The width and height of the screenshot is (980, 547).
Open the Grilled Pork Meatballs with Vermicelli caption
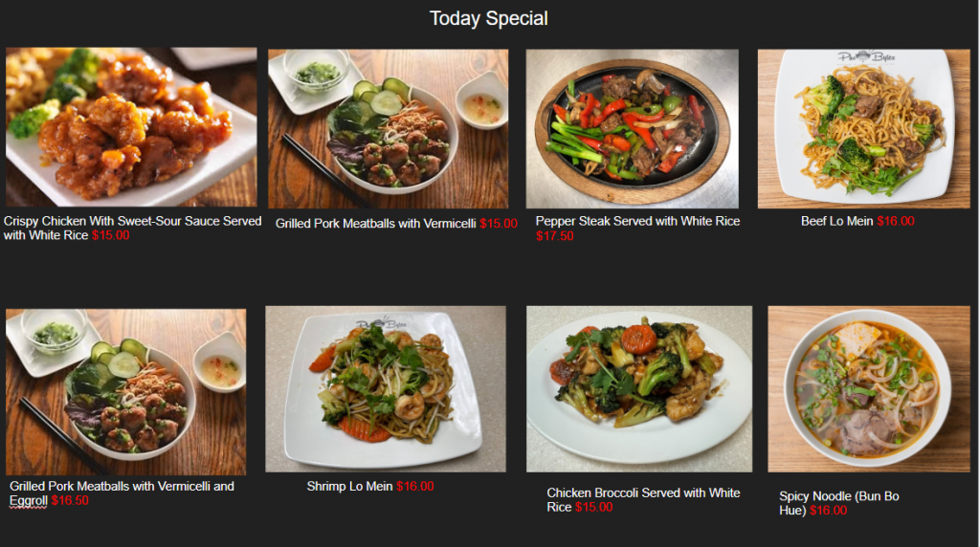tap(375, 224)
